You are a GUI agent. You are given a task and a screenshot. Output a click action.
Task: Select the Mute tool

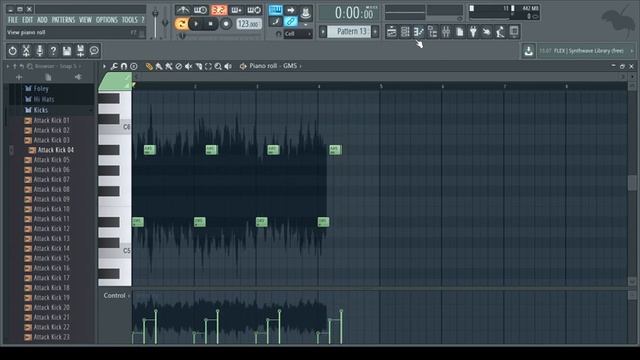point(188,66)
